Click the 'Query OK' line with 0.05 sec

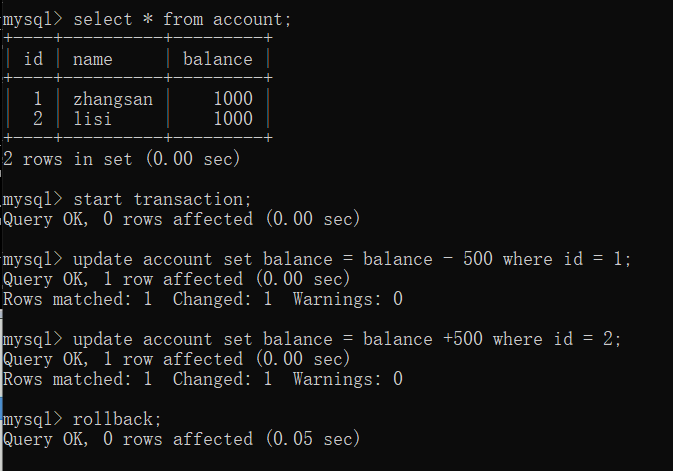(182, 439)
